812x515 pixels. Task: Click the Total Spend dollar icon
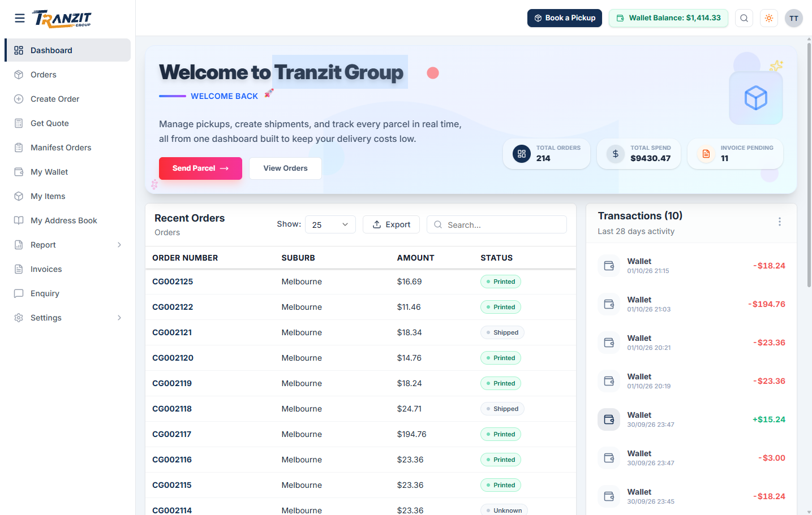[x=616, y=154]
